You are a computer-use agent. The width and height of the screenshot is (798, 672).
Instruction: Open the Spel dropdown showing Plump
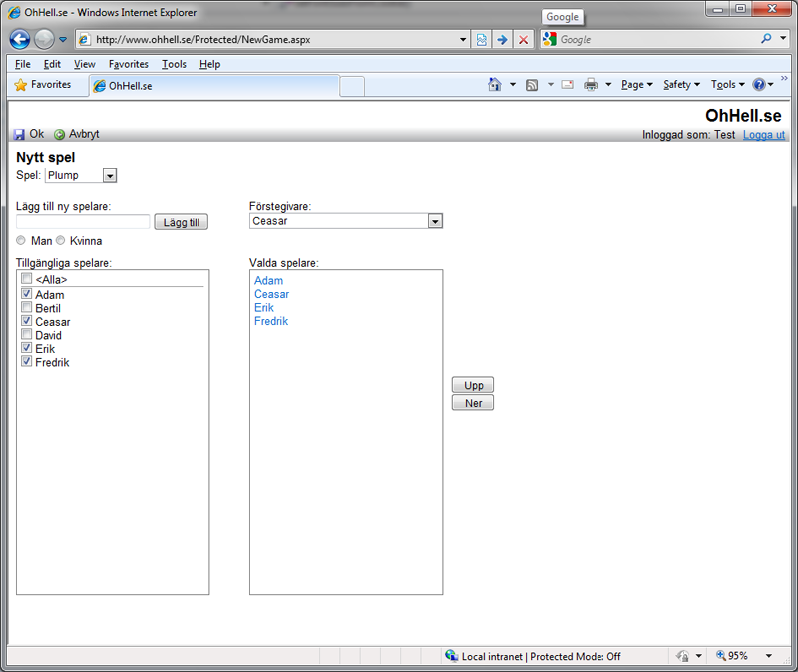[110, 175]
